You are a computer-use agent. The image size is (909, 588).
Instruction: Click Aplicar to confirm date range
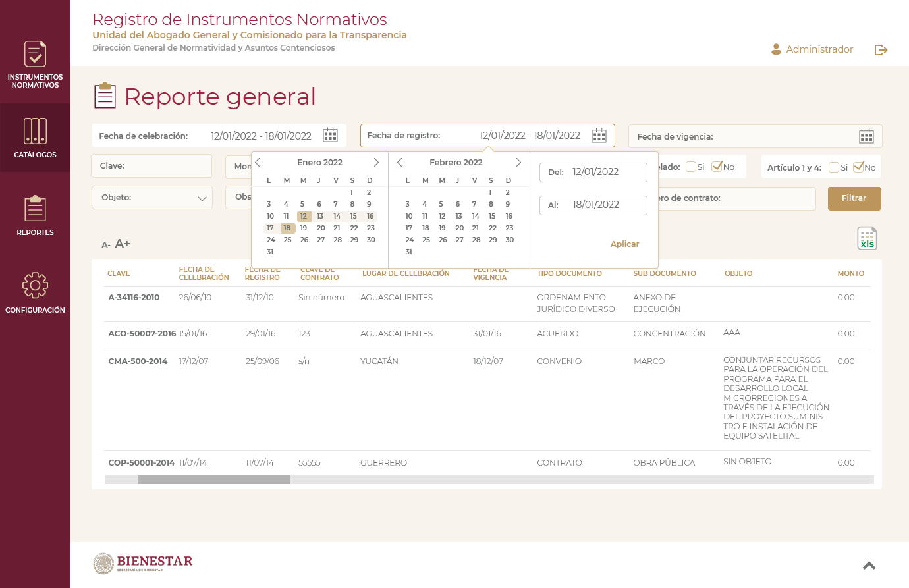point(624,244)
